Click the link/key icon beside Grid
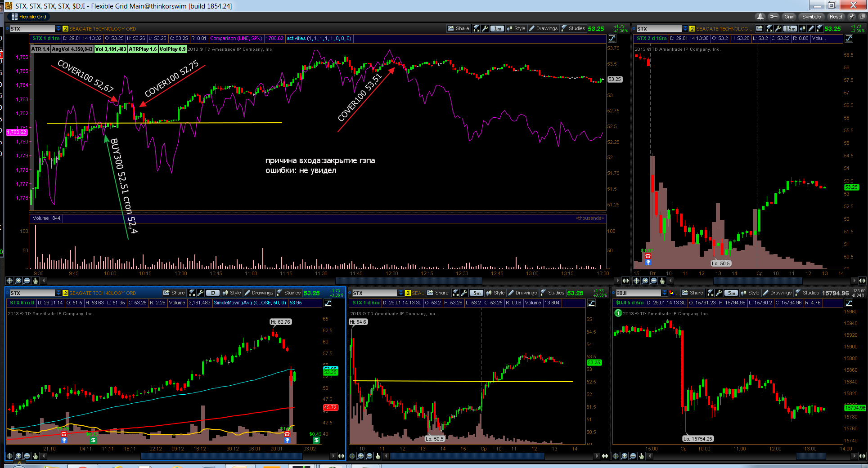The height and width of the screenshot is (468, 868). pos(774,17)
